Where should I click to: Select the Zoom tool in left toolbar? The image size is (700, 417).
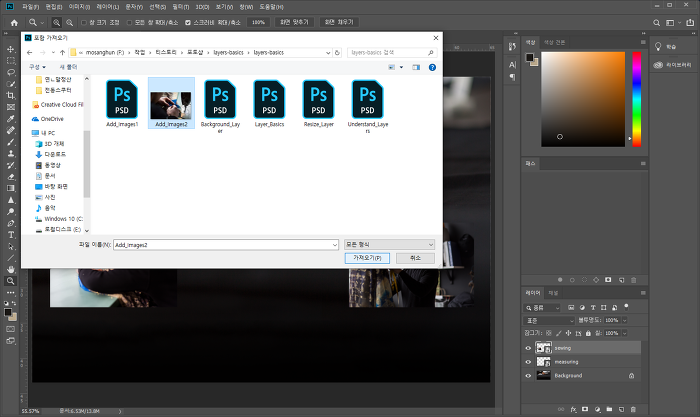pyautogui.click(x=11, y=281)
